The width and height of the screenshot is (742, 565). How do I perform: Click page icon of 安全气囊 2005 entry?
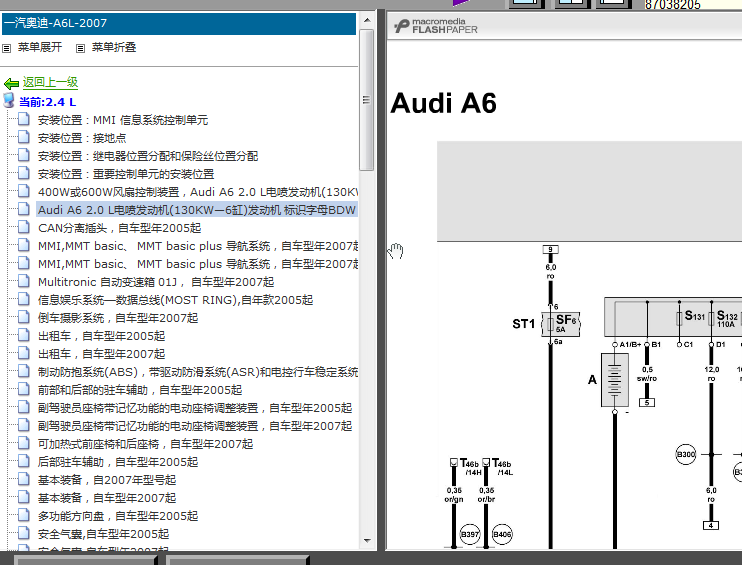[x=24, y=532]
